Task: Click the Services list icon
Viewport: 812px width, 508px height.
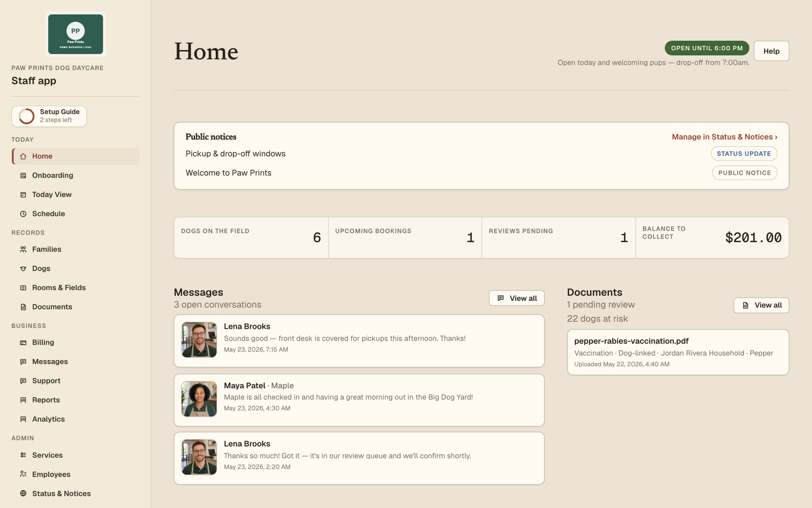Action: [x=23, y=455]
